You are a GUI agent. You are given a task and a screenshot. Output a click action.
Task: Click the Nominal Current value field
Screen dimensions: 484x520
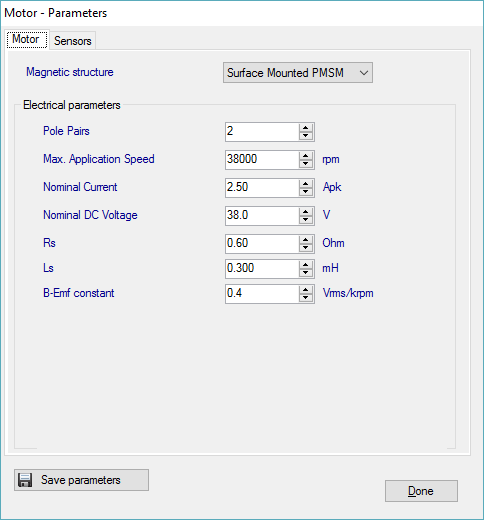pos(262,188)
